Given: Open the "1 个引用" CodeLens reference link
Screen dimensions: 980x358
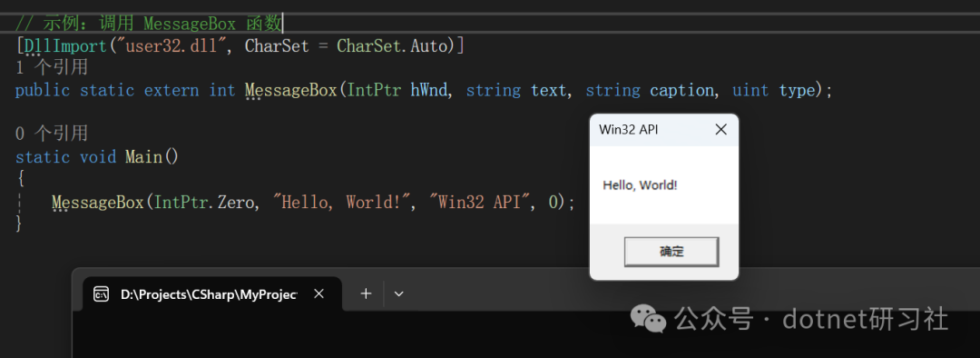Looking at the screenshot, I should pyautogui.click(x=51, y=67).
